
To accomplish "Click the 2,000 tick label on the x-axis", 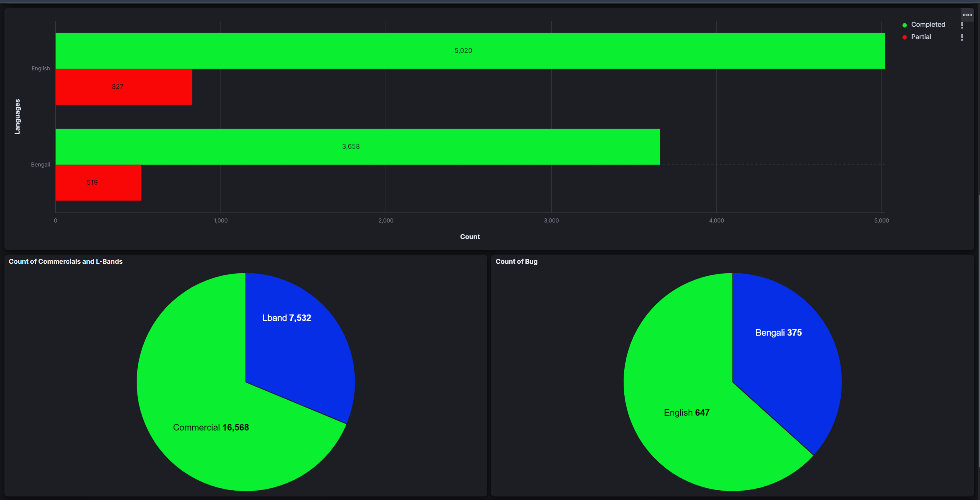I will pyautogui.click(x=386, y=220).
